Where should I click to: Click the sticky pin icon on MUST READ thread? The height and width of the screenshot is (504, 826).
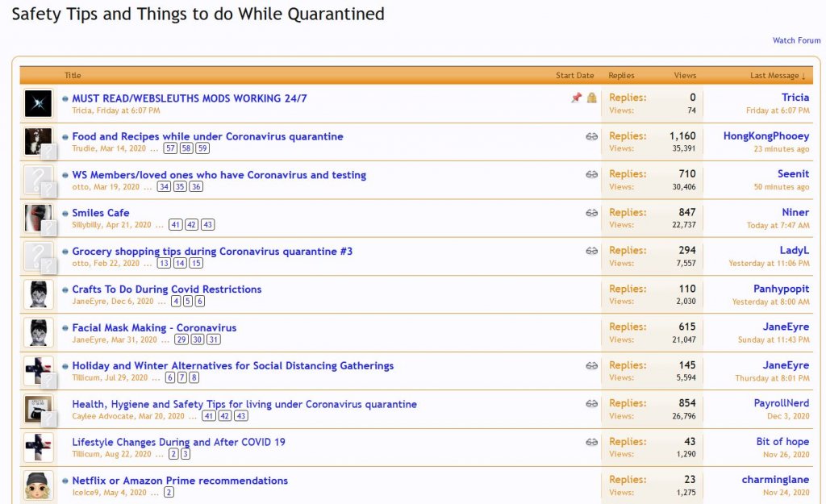coord(576,98)
